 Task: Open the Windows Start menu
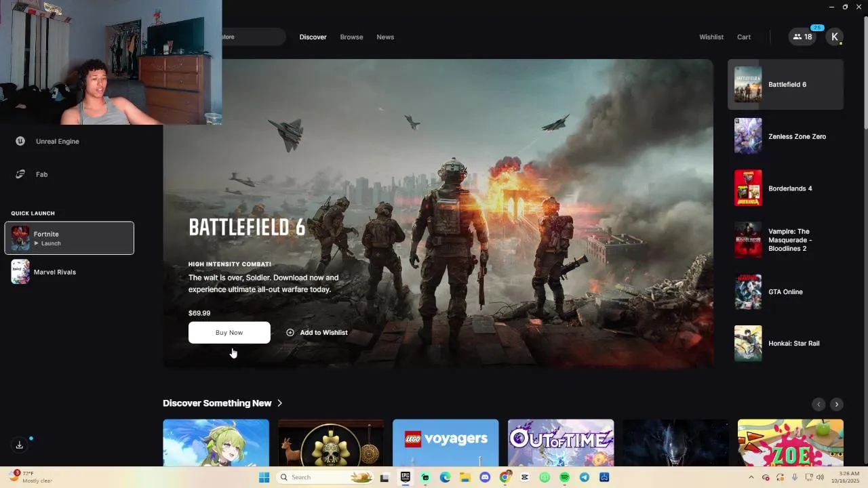264,477
